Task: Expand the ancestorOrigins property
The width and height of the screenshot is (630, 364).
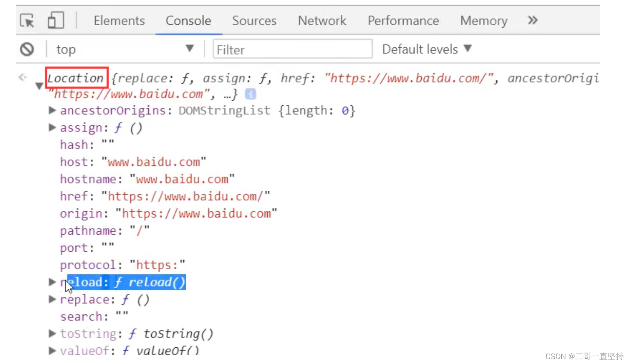Action: (x=52, y=110)
